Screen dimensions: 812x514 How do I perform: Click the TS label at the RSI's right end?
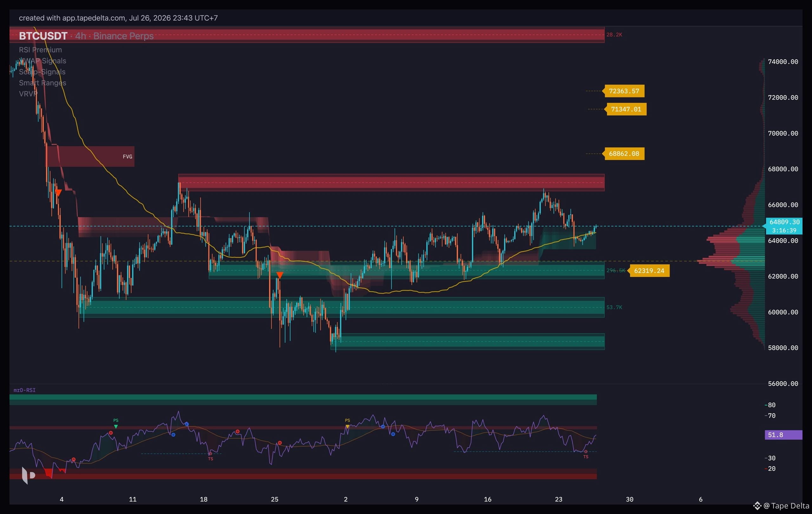[586, 457]
